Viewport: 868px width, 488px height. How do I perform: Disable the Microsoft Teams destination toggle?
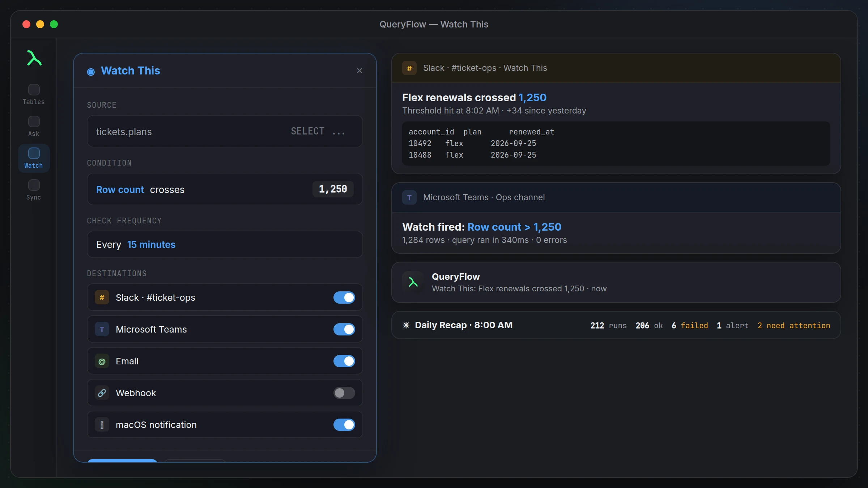[344, 329]
